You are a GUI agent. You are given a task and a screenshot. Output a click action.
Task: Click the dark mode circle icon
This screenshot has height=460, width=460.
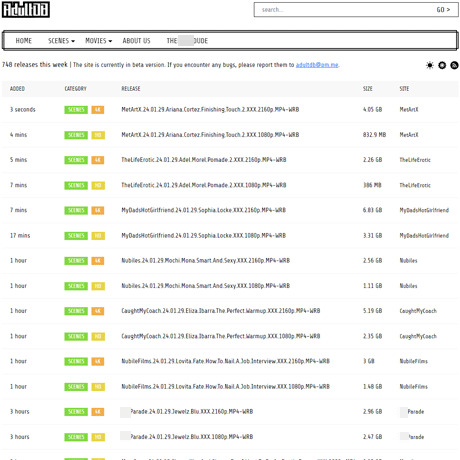click(x=442, y=65)
